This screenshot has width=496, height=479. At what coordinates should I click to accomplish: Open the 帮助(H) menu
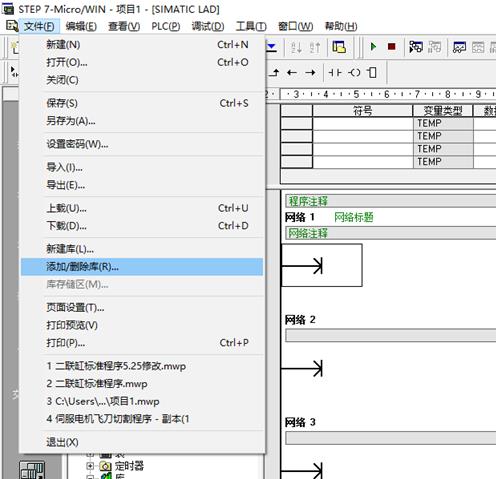pyautogui.click(x=341, y=26)
